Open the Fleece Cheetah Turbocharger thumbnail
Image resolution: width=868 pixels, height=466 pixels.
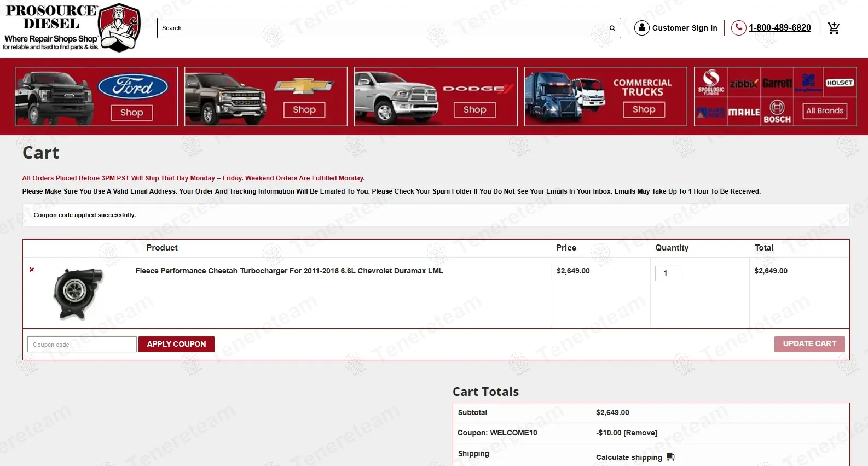[x=78, y=293]
